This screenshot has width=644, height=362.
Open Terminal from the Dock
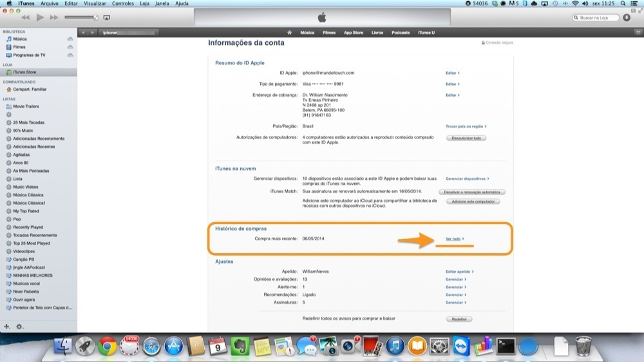[506, 347]
